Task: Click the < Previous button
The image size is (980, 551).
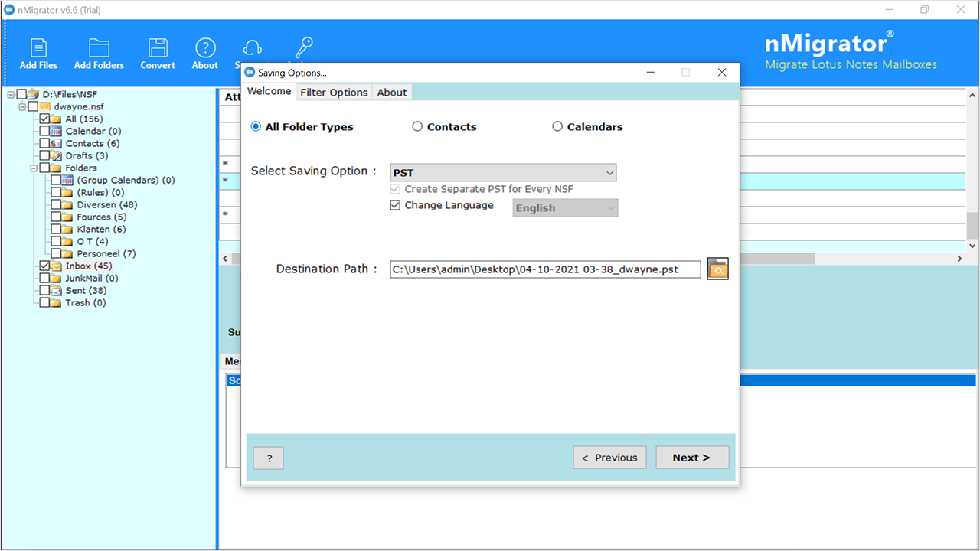Action: point(609,458)
